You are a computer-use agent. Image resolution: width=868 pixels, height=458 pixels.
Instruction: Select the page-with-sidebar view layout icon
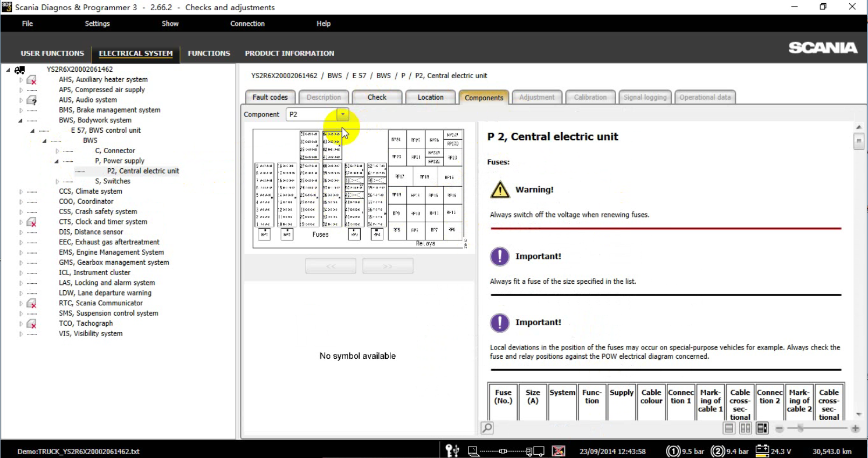tap(762, 428)
